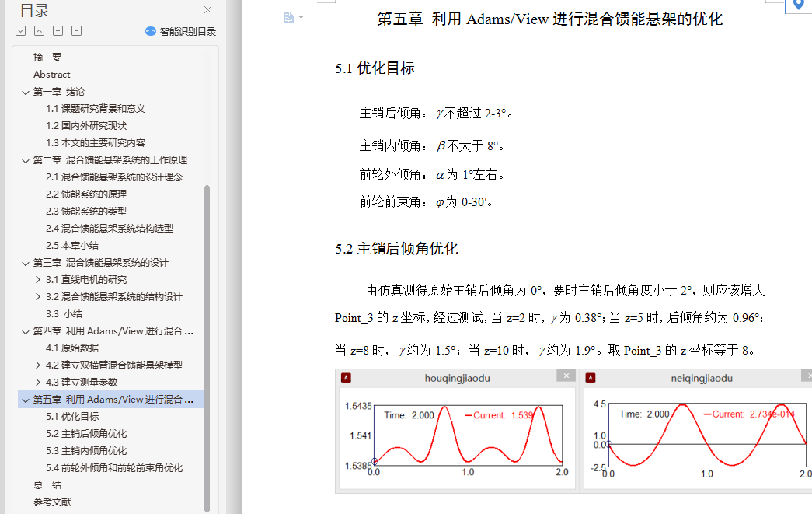This screenshot has height=514, width=812.
Task: Collapse 第二章 混合馈能悬架系统的工作原理 section
Action: pos(26,161)
